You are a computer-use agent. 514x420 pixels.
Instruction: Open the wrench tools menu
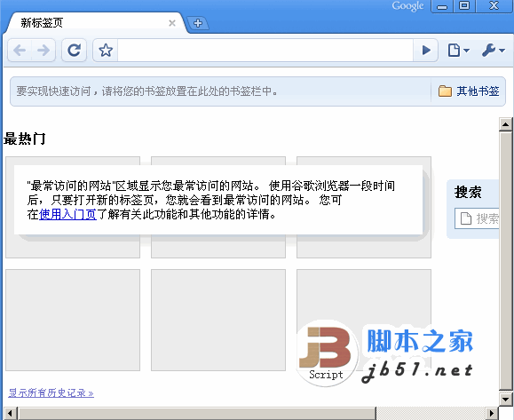493,50
